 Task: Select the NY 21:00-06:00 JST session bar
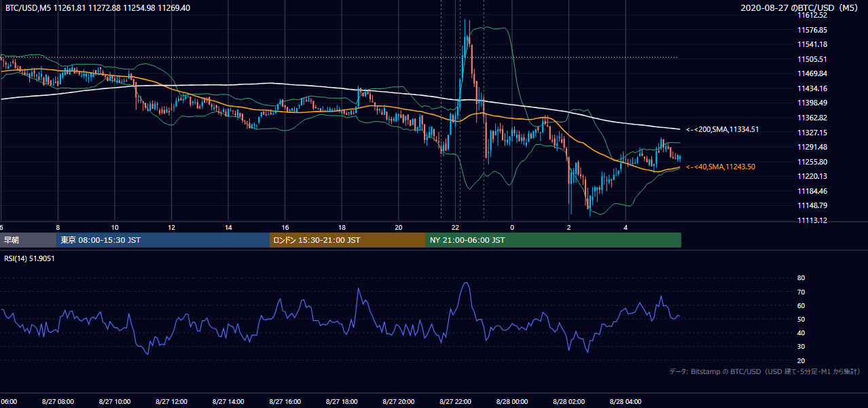click(554, 240)
